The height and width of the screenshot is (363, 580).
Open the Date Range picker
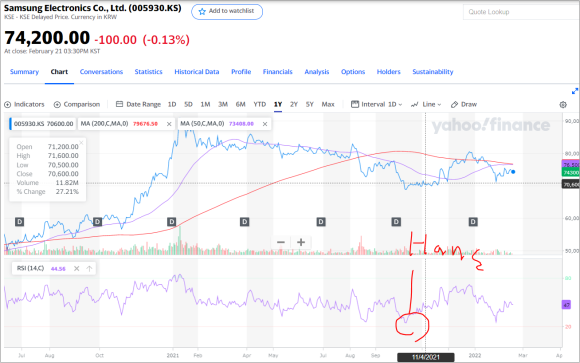click(138, 104)
